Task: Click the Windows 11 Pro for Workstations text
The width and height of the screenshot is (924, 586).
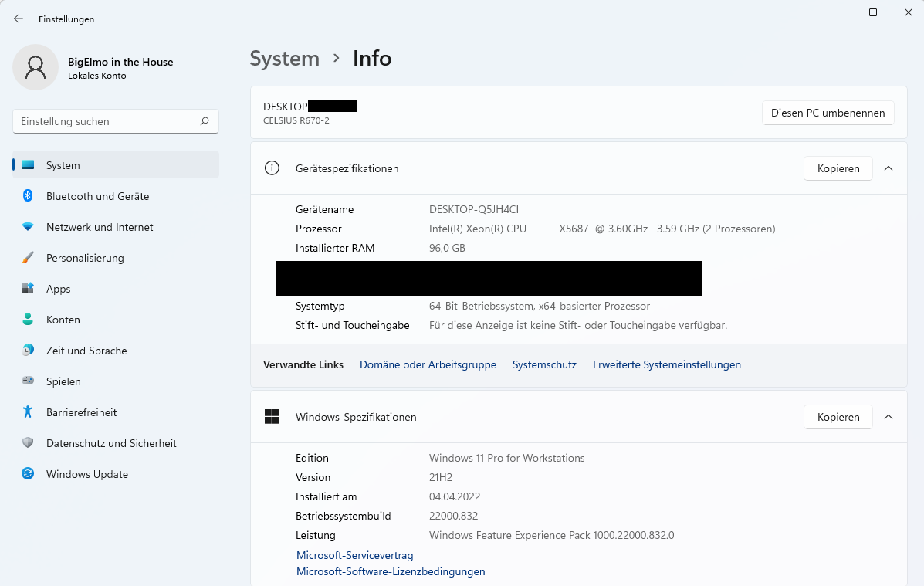Action: click(507, 458)
